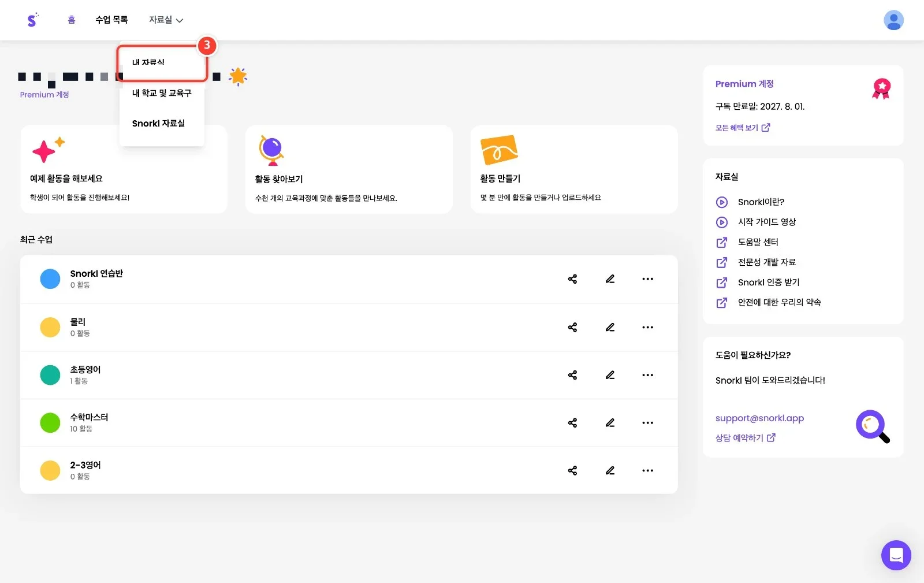Open more options for 물리
Image resolution: width=924 pixels, height=583 pixels.
pos(648,327)
